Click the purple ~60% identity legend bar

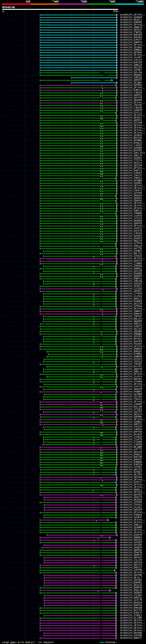pos(73,4)
